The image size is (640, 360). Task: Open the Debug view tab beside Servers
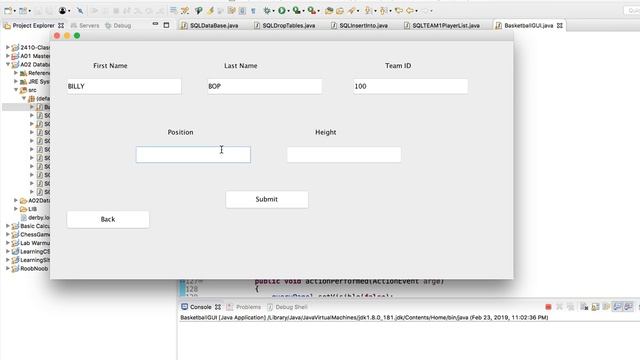118,25
